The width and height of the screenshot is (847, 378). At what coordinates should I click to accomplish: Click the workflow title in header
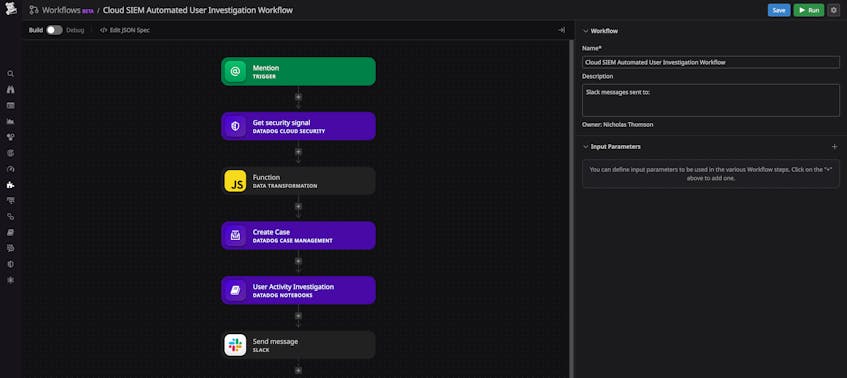[x=198, y=10]
